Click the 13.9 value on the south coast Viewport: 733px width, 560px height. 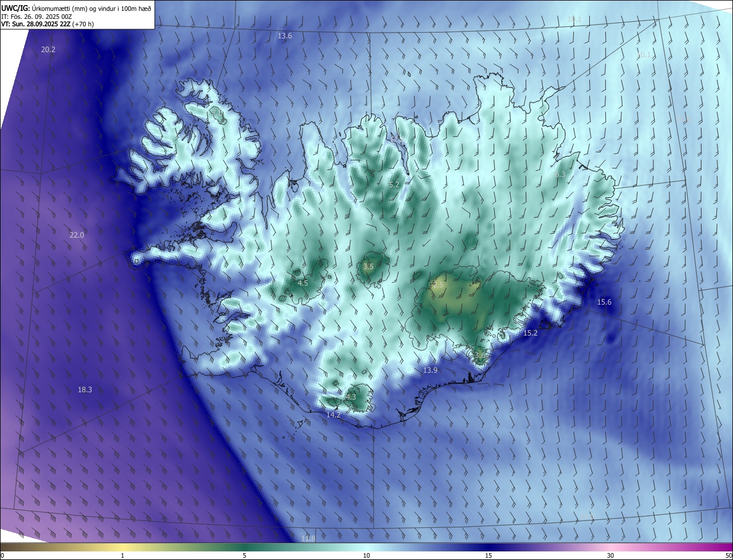pos(430,370)
